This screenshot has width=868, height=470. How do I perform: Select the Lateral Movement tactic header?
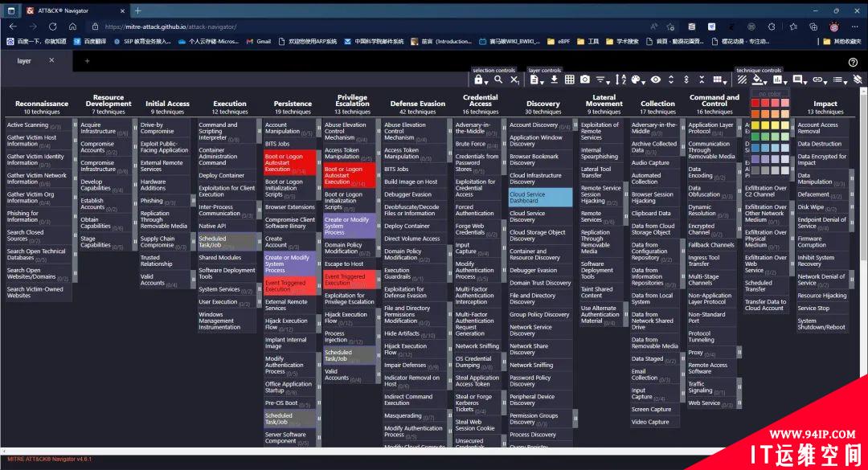coord(604,100)
